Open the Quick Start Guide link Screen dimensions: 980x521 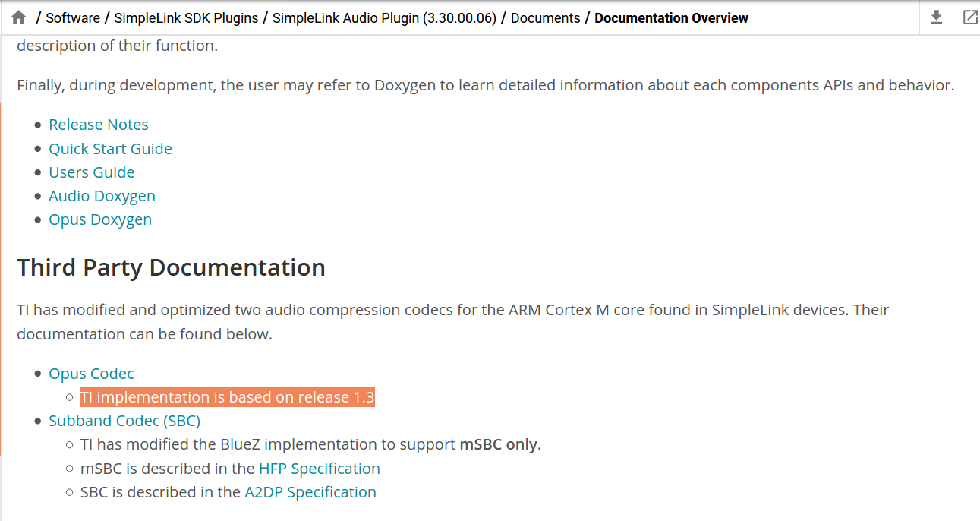[x=110, y=149]
